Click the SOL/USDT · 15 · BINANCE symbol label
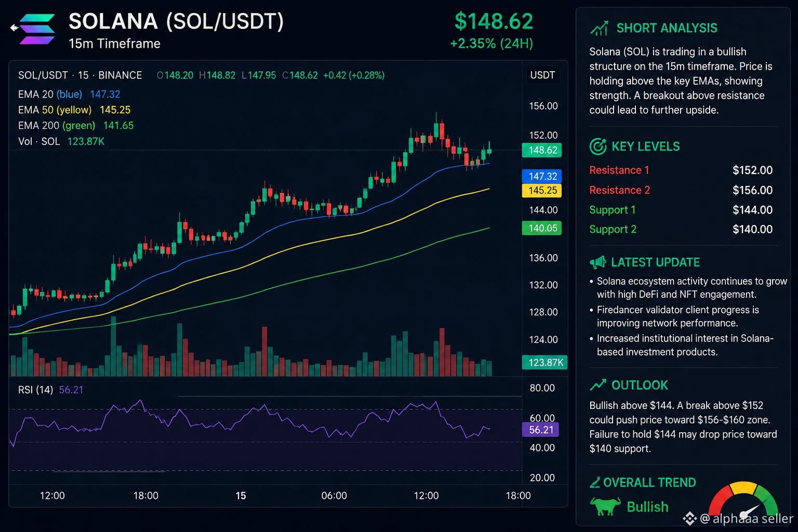 click(80, 75)
